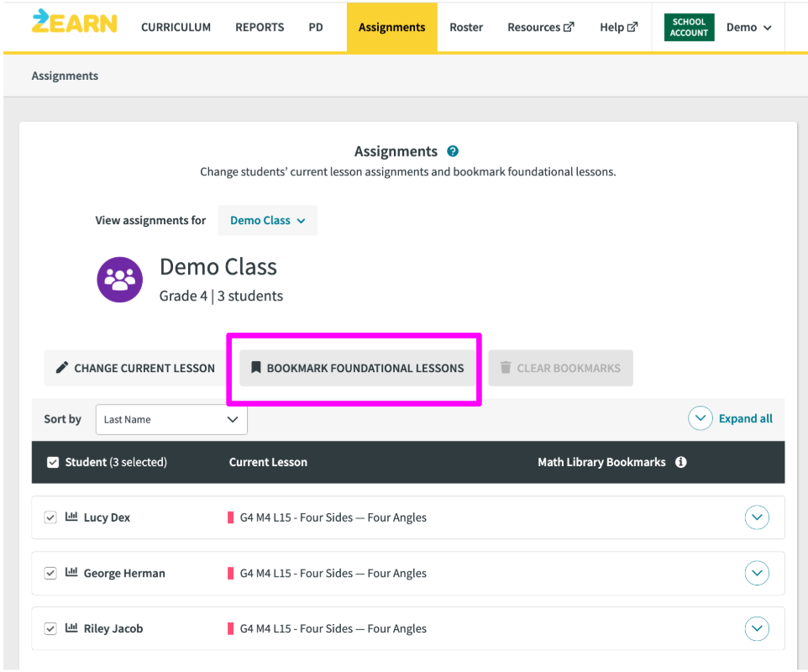Viewport: 808px width, 672px height.
Task: Click the School Account badge
Action: 689,28
